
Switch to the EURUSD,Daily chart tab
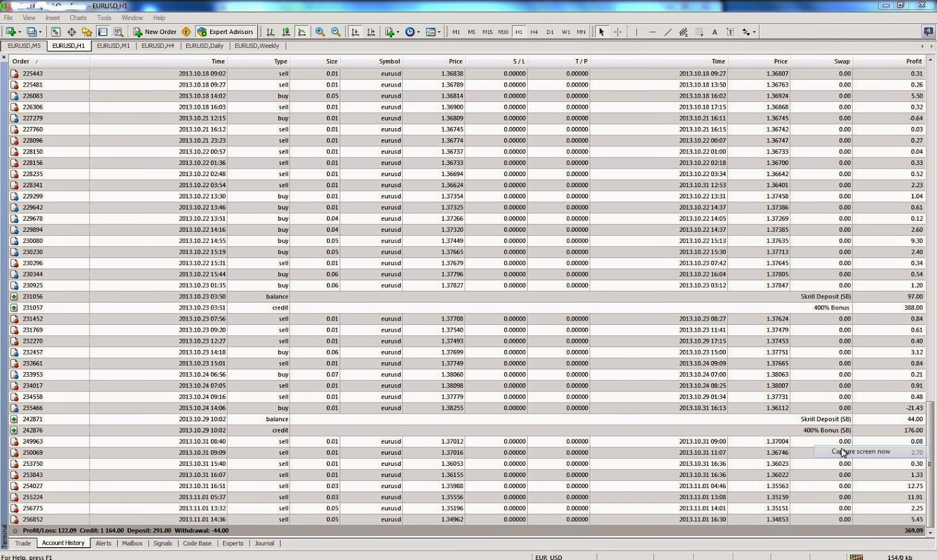[x=204, y=46]
